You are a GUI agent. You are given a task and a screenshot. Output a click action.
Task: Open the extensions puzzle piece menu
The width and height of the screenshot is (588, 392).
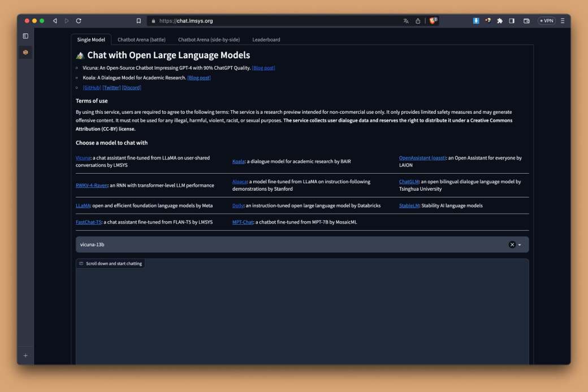pyautogui.click(x=500, y=21)
